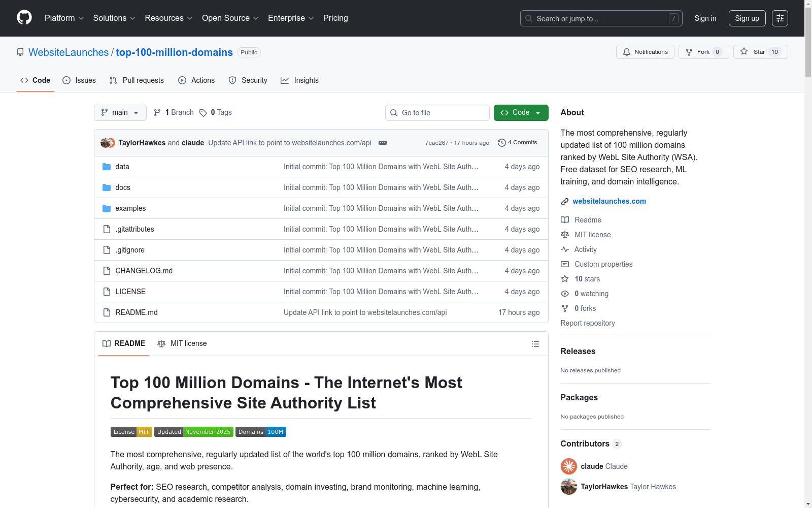Switch to the MIT license tab
The width and height of the screenshot is (812, 508).
182,344
